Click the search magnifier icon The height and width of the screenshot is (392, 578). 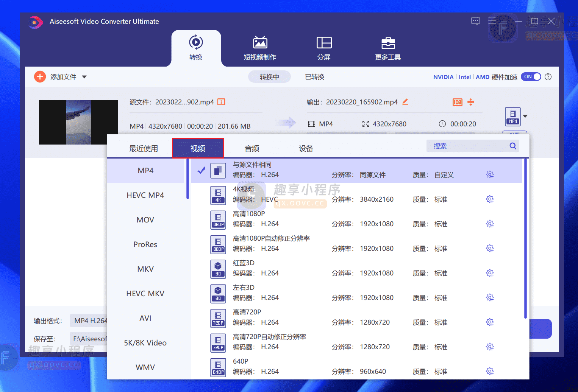(513, 146)
